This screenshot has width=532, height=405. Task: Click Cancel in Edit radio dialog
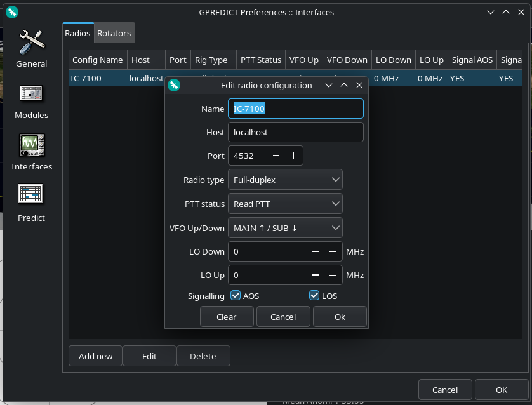click(283, 317)
